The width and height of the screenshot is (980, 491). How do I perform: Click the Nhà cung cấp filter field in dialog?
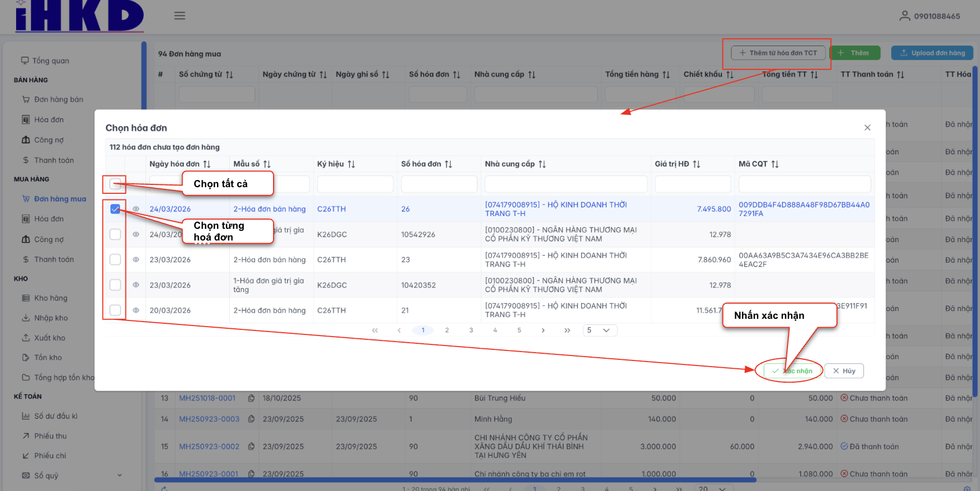[x=565, y=184]
